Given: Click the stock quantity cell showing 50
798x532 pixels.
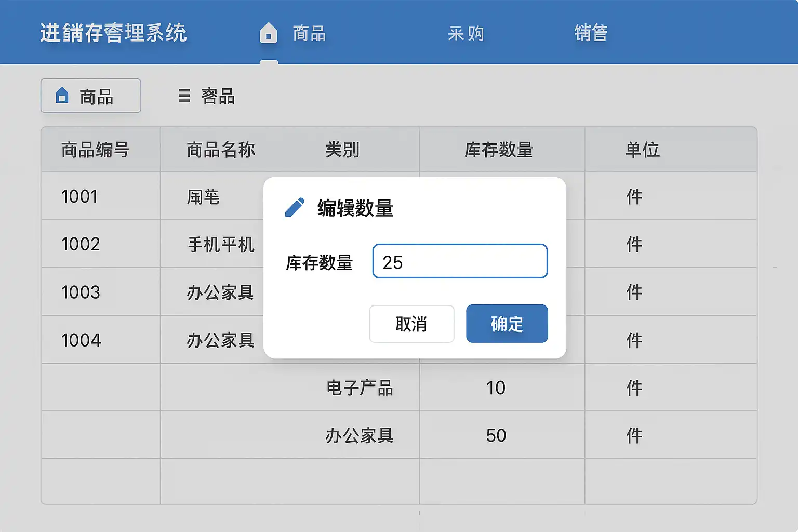Looking at the screenshot, I should pos(496,435).
